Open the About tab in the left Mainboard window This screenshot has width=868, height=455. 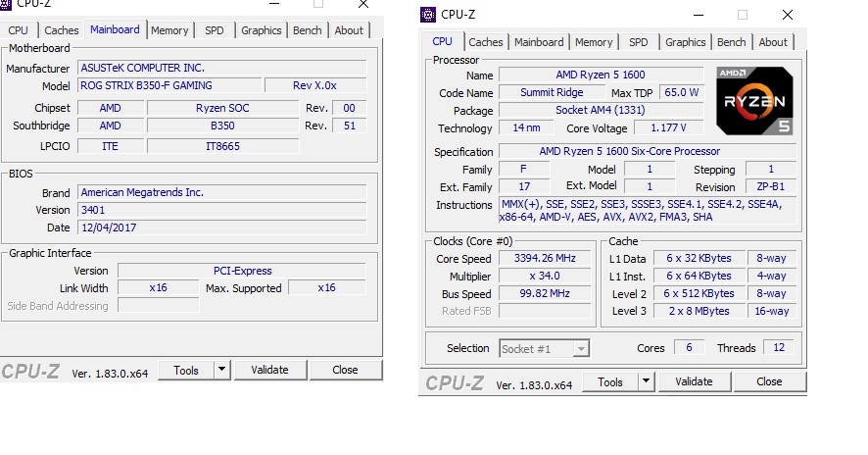(x=349, y=30)
